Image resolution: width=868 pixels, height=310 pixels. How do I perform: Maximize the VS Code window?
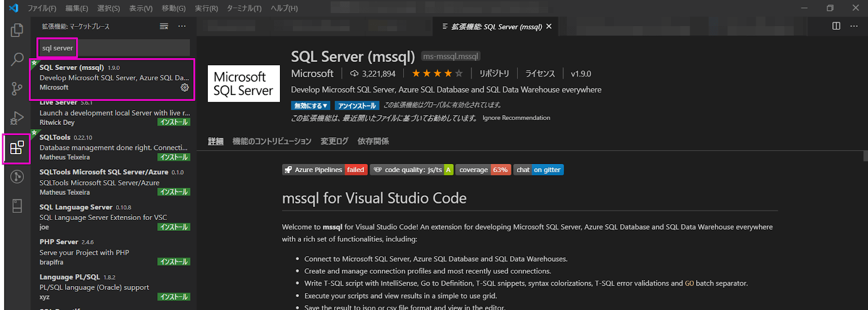coord(830,8)
